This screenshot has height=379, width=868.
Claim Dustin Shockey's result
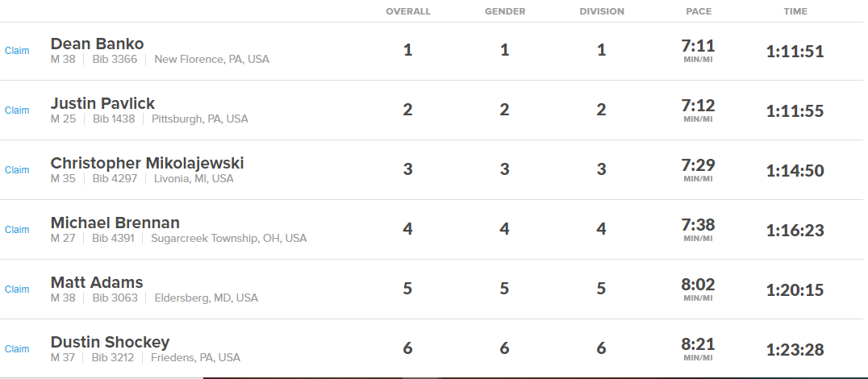tap(17, 349)
